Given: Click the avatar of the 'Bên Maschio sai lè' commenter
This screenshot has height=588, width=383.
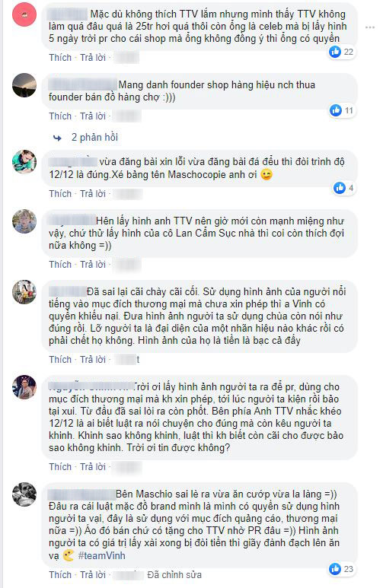Looking at the screenshot, I should pyautogui.click(x=24, y=494).
